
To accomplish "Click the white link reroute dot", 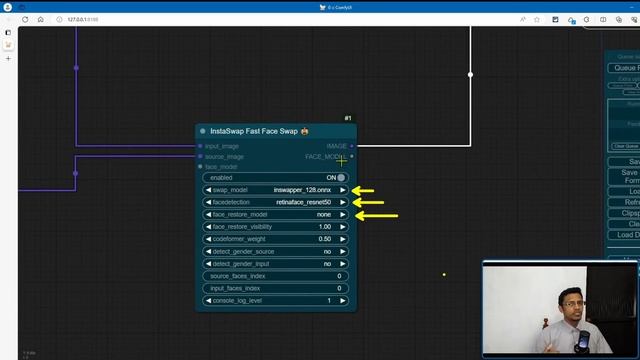I will [x=470, y=75].
